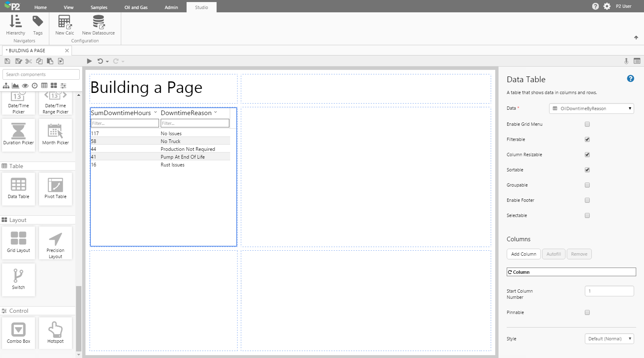This screenshot has height=358, width=644.
Task: Create a New Calc
Action: point(64,25)
